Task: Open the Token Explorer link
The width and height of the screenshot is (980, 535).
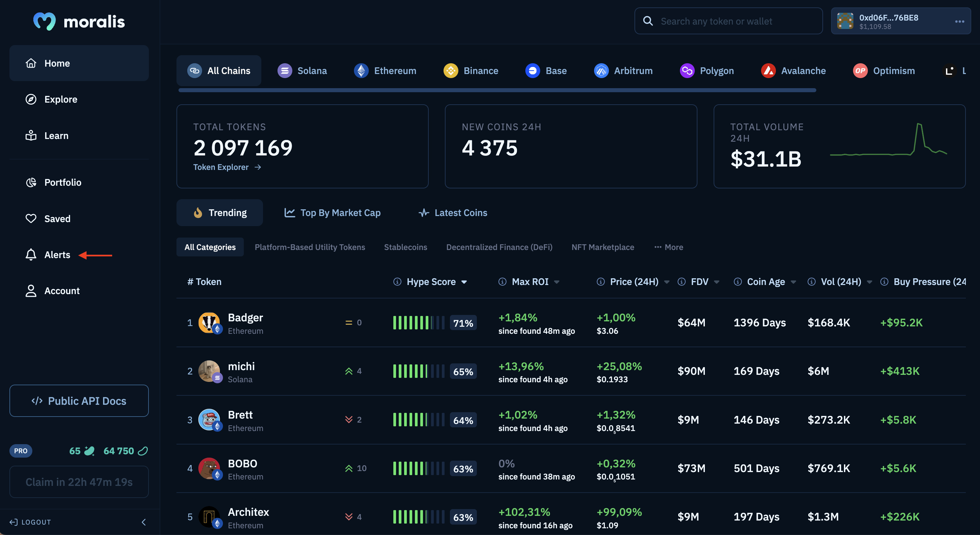Action: pyautogui.click(x=227, y=167)
